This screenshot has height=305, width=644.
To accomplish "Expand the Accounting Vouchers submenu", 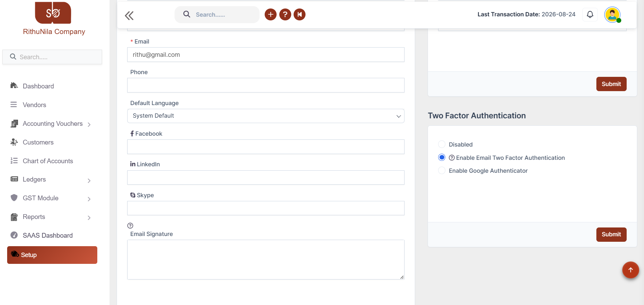I will [x=89, y=125].
